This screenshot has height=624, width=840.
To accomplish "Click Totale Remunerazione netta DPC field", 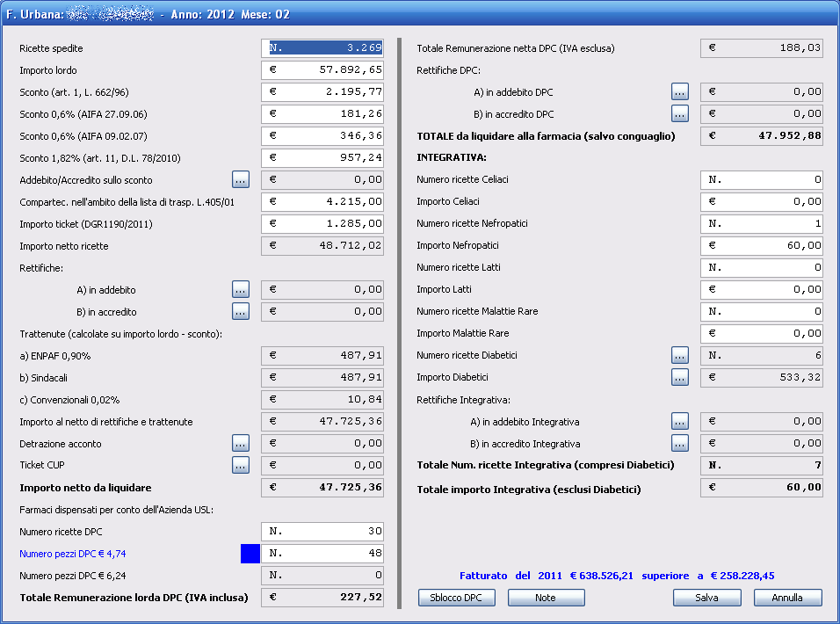I will [x=762, y=48].
